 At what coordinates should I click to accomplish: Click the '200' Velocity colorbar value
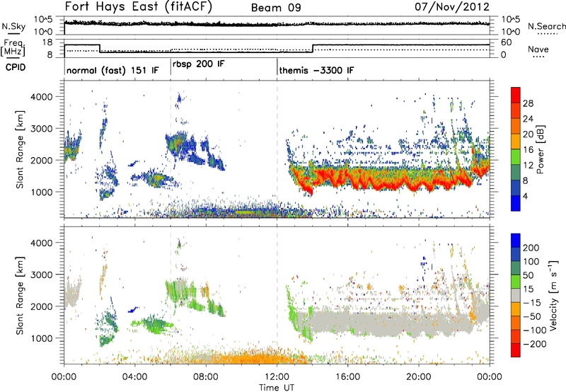coord(531,248)
